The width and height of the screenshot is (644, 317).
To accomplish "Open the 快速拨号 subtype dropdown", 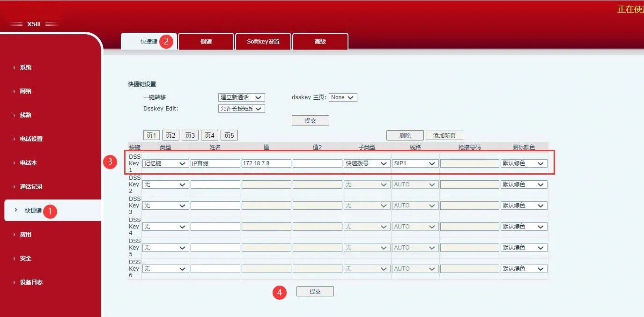I will 367,163.
